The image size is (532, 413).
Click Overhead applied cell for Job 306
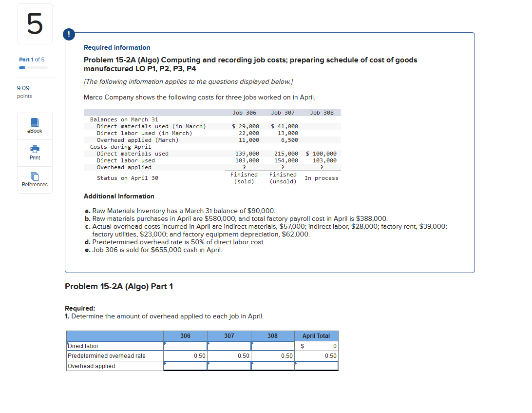(185, 366)
